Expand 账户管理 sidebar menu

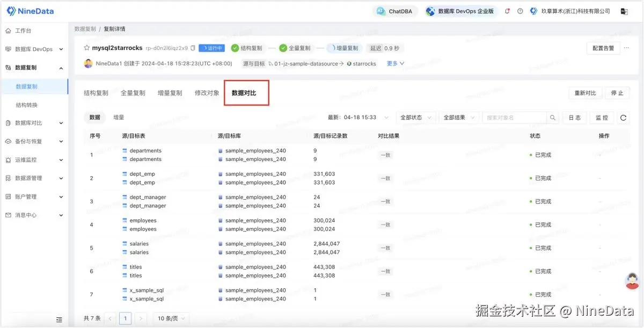[34, 196]
